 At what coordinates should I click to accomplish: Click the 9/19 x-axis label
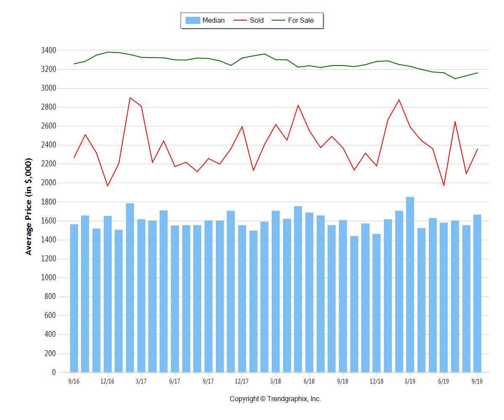point(477,381)
